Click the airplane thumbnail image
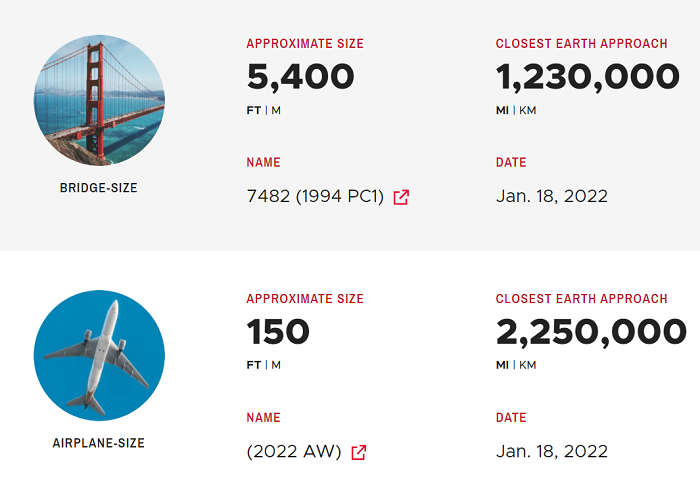 tap(99, 355)
